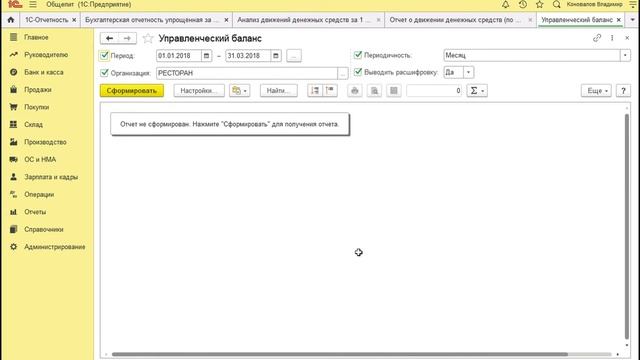Viewport: 640px width, 360px height.
Task: Open Настройки button
Action: coord(199,91)
